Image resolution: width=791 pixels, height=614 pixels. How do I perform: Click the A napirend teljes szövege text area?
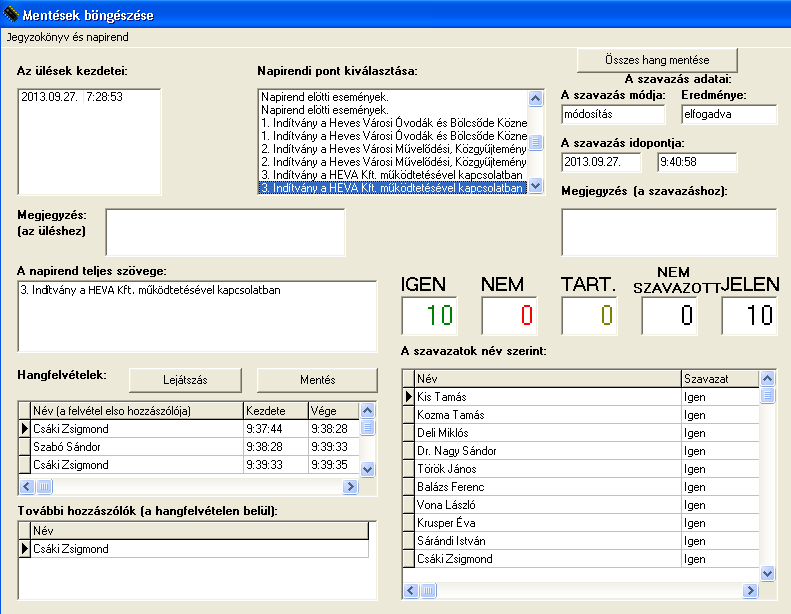197,316
